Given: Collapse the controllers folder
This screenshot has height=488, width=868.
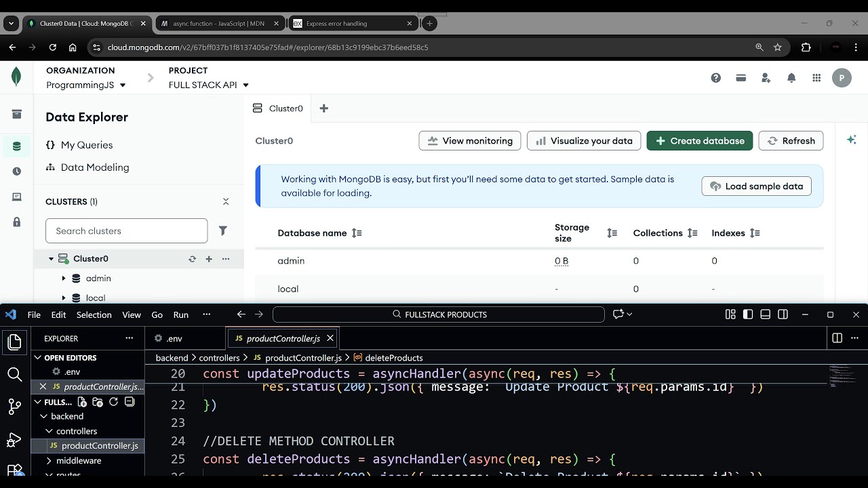Looking at the screenshot, I should coord(50,431).
